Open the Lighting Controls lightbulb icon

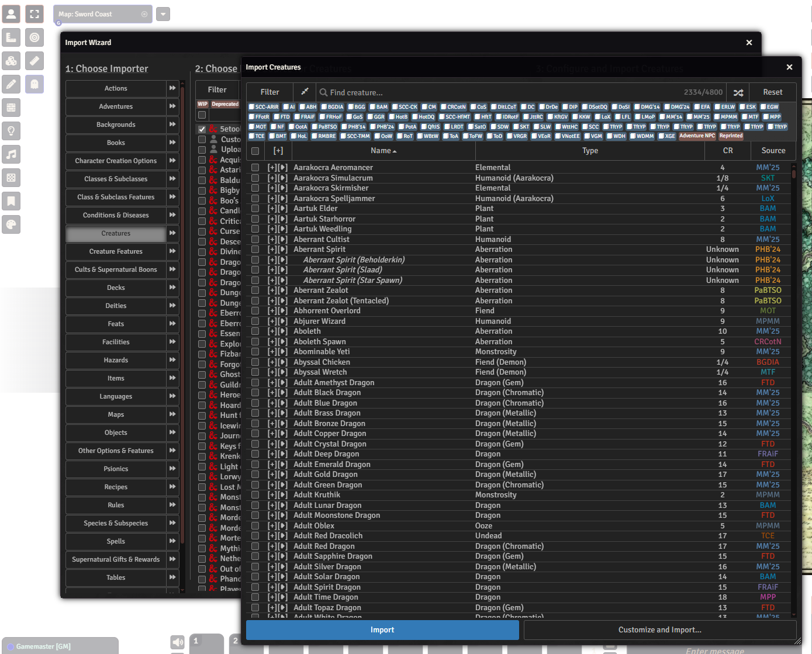11,131
